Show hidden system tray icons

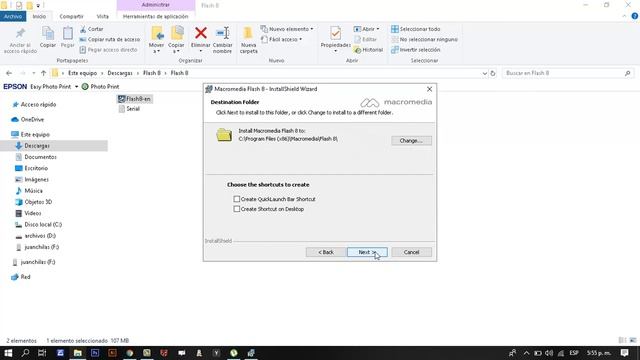coord(527,353)
